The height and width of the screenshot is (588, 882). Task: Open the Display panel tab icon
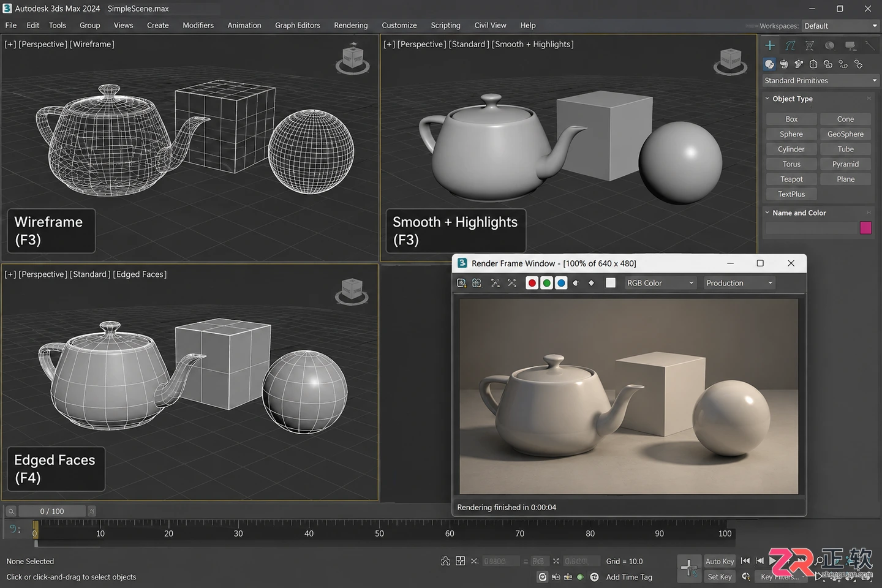(x=850, y=45)
